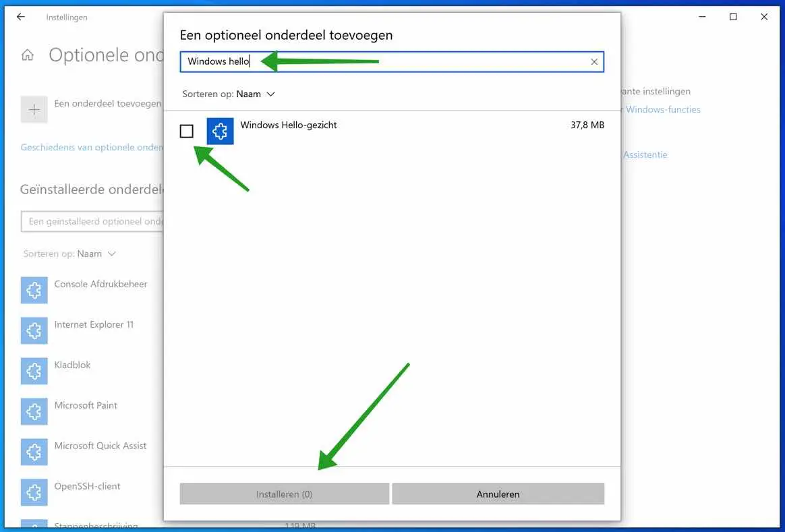Open the Home icon in Instellingen window
The width and height of the screenshot is (785, 532).
(x=28, y=55)
